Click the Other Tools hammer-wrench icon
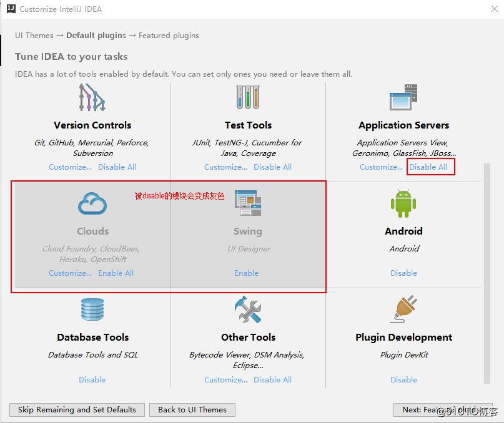Viewport: 504px width, 423px height. pyautogui.click(x=248, y=309)
